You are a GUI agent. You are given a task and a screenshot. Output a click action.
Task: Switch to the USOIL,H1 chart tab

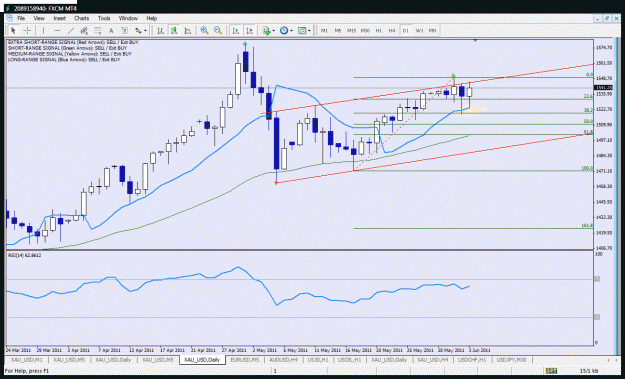(x=349, y=360)
